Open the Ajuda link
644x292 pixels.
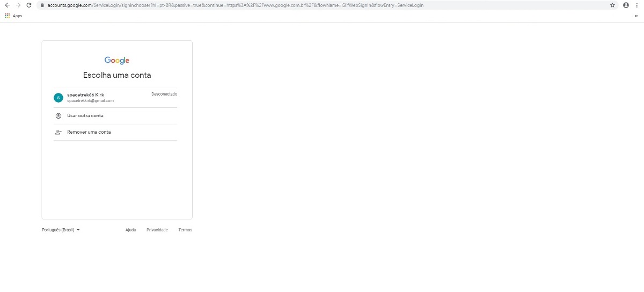click(x=130, y=230)
